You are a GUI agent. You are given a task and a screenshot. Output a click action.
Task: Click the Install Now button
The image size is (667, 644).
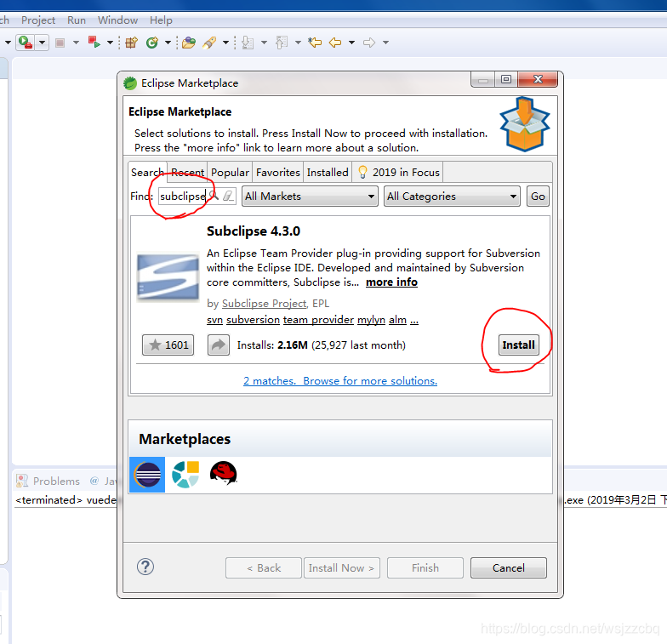[342, 568]
